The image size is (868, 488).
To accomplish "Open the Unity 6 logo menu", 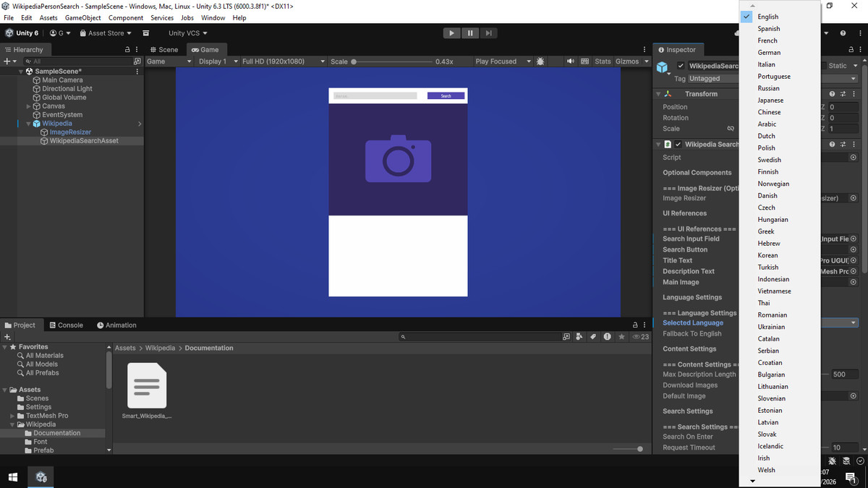I will 22,33.
